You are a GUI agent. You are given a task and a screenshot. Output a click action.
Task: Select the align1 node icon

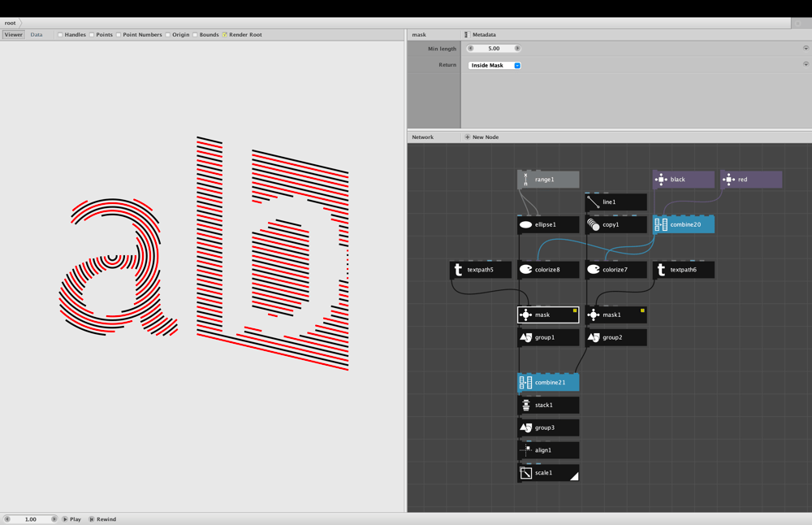coord(525,450)
